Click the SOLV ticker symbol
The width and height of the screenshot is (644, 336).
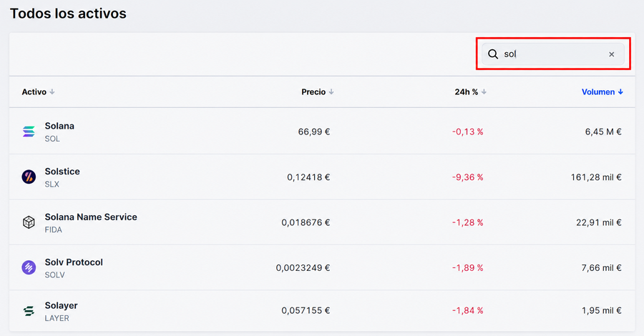click(x=54, y=275)
